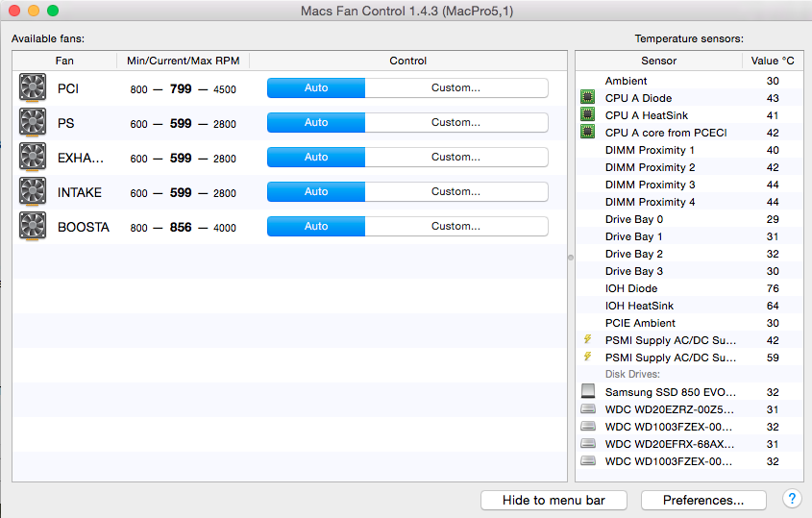The height and width of the screenshot is (518, 812).
Task: Click the PCI fan name
Action: (x=68, y=88)
